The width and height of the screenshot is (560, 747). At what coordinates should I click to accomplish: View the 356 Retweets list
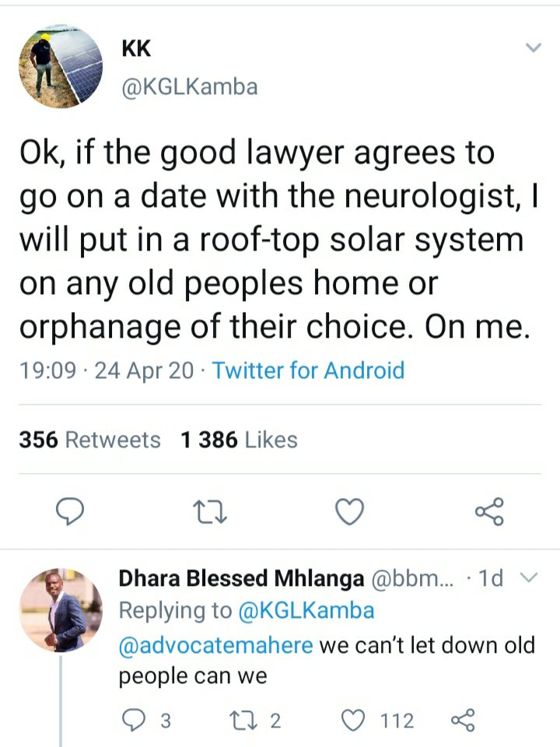coord(89,440)
